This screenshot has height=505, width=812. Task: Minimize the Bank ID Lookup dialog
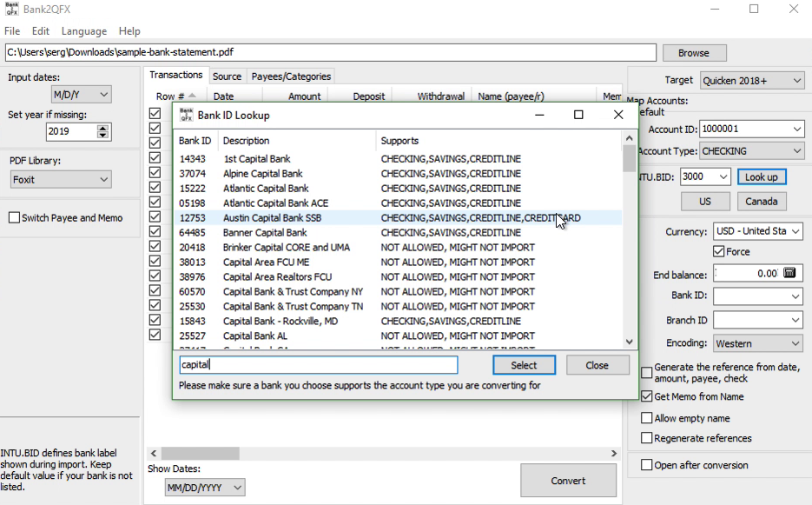[x=539, y=115]
